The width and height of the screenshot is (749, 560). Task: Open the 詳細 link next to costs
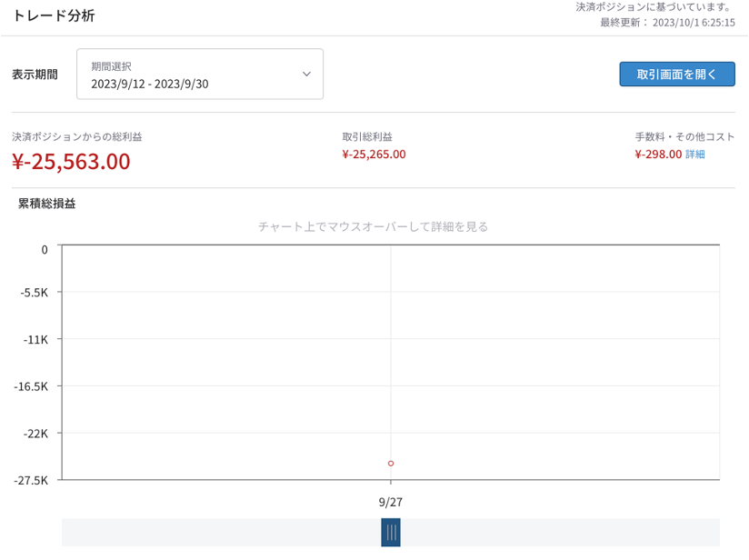point(695,155)
